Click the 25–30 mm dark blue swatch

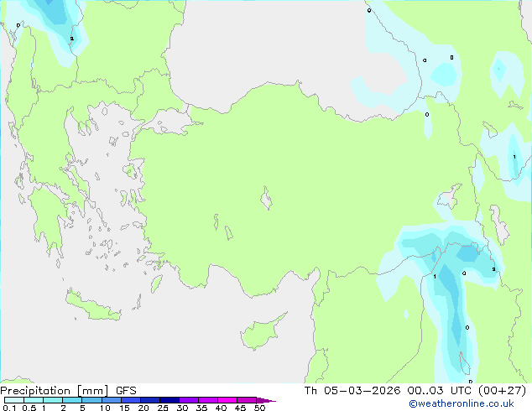pos(170,400)
